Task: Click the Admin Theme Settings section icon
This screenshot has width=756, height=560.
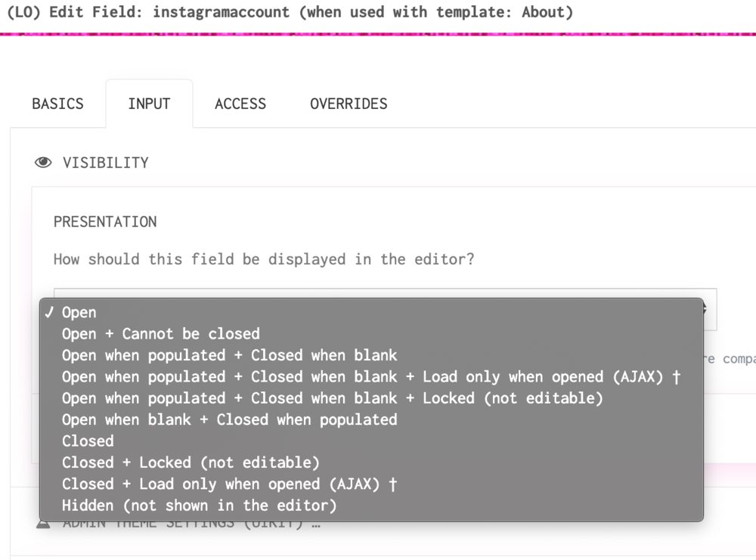Action: pos(44,524)
